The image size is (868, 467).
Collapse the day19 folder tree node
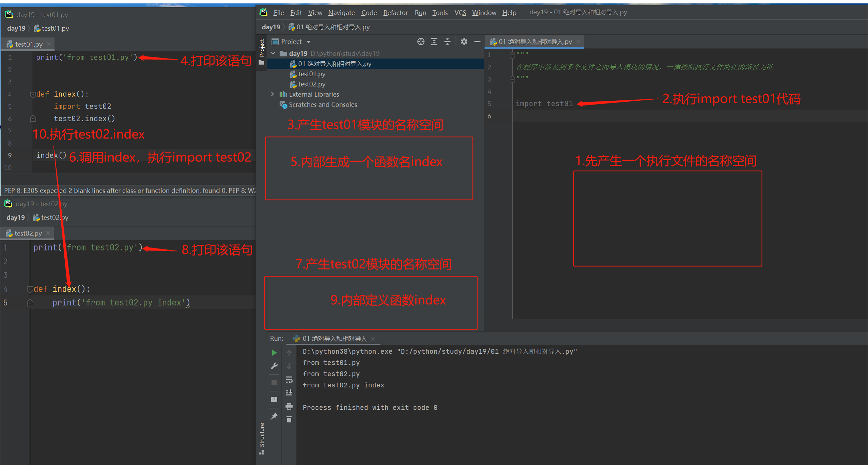pyautogui.click(x=273, y=53)
